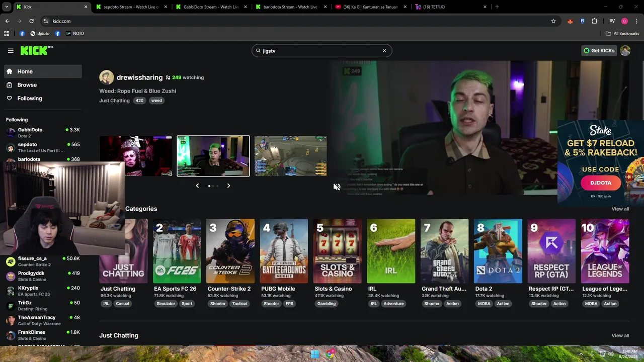The height and width of the screenshot is (362, 644).
Task: Open TriiGz followed channel
Action: point(43,306)
